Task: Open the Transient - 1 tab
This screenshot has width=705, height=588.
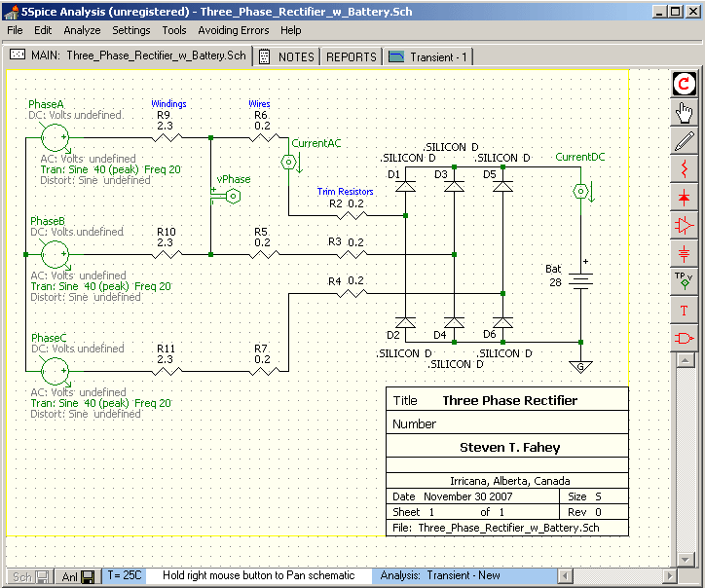Action: click(x=428, y=56)
